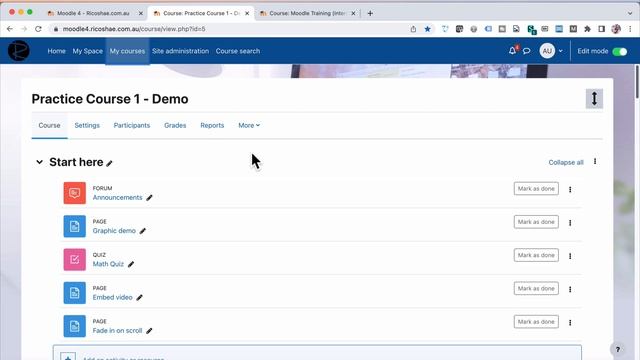Open My Space in navbar
The image size is (640, 360).
click(x=87, y=51)
